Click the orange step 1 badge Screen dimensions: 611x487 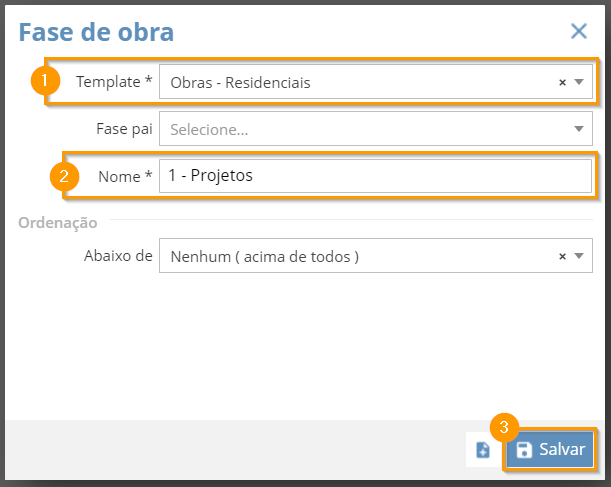45,81
